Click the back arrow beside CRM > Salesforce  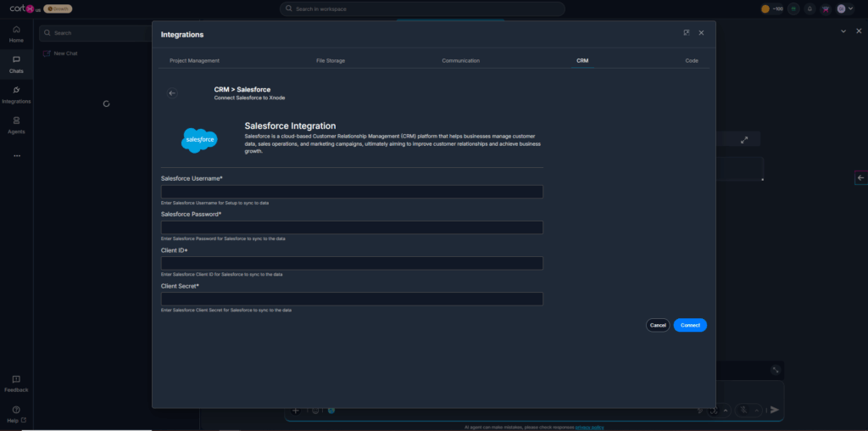coord(172,93)
